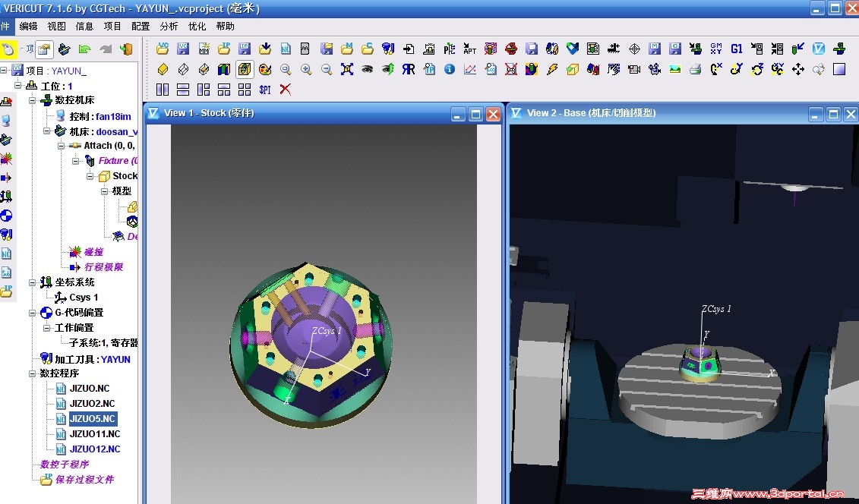Select four-pane grid view layout
859x504 pixels.
tap(245, 90)
